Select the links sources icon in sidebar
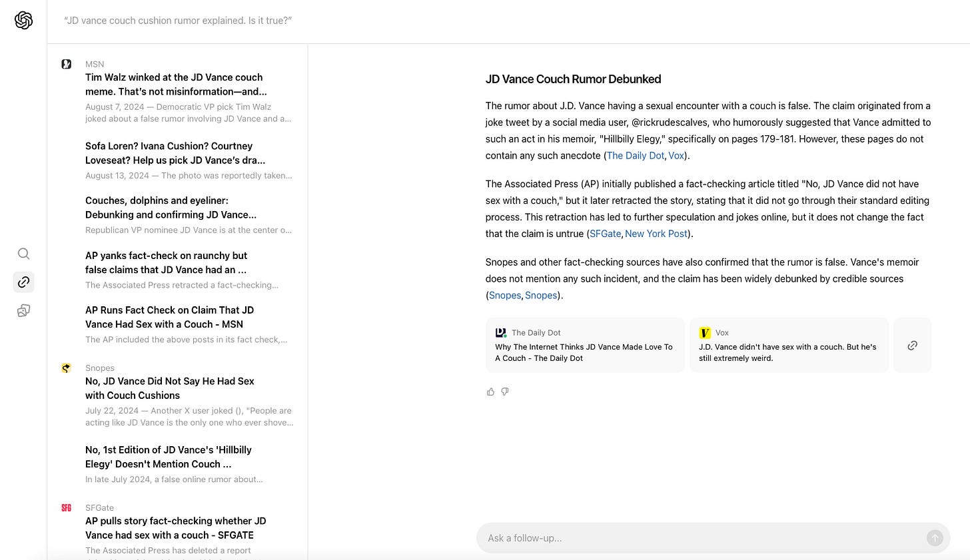This screenshot has height=560, width=970. 23,282
